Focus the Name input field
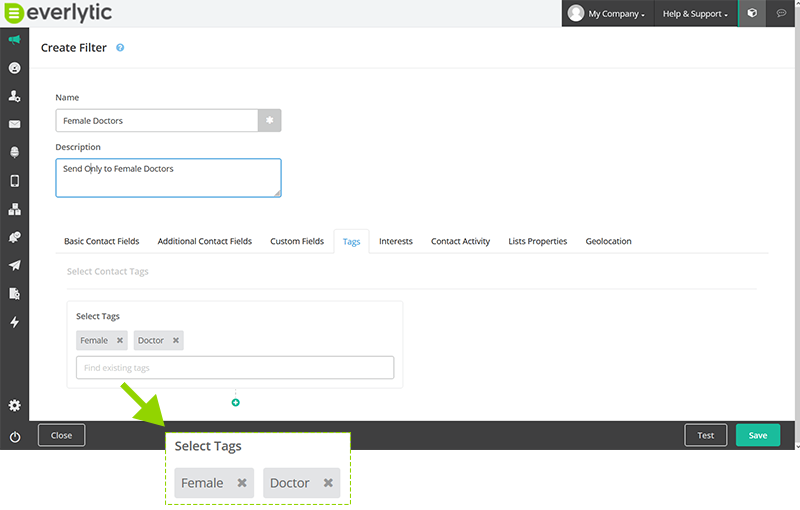Image resolution: width=800 pixels, height=510 pixels. click(157, 120)
